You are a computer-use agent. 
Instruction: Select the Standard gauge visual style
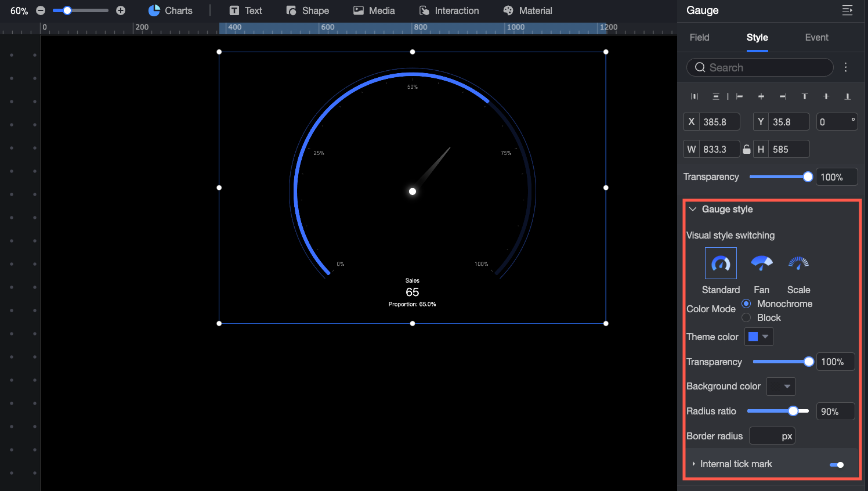(721, 263)
